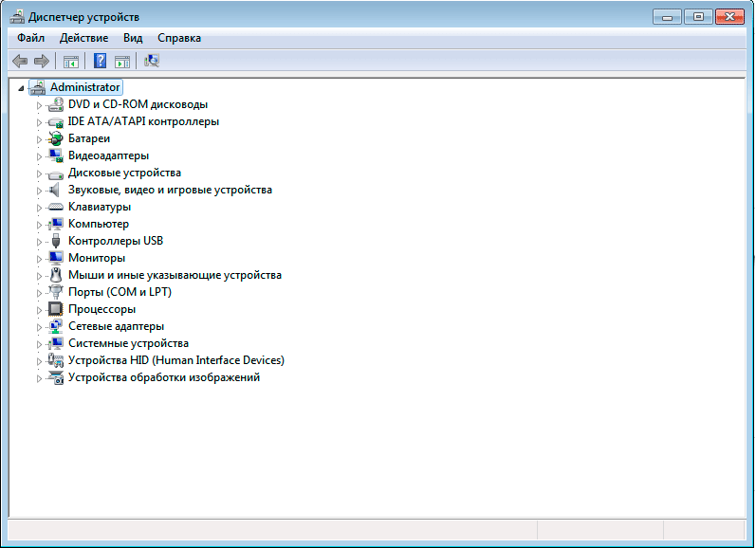Select the 'Системные устройства' row text
The width and height of the screenshot is (756, 548).
[128, 343]
